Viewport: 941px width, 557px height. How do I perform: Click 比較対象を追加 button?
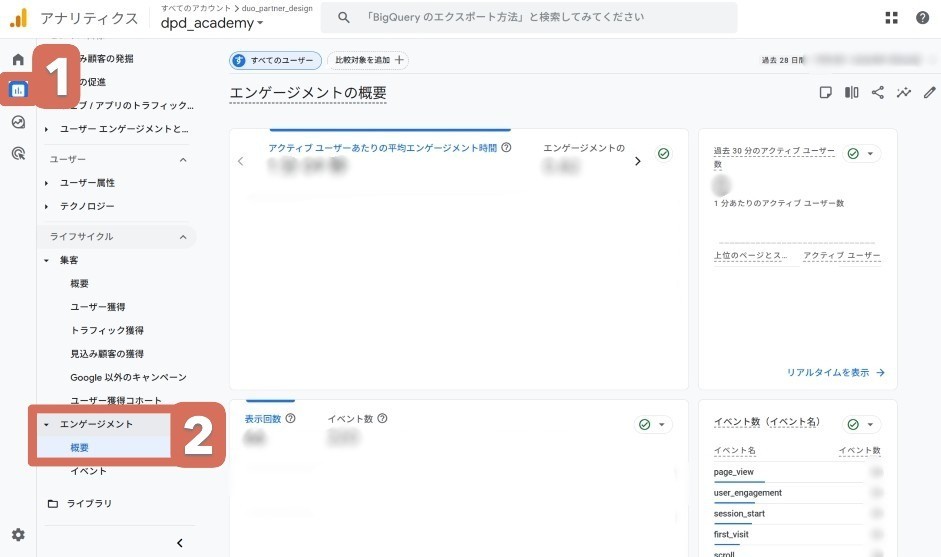[x=367, y=60]
